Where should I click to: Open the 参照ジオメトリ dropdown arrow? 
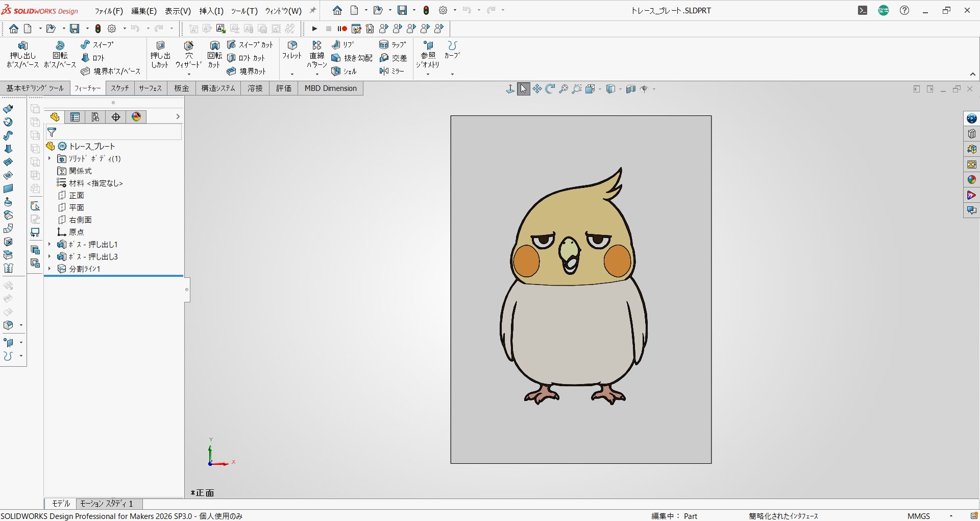(428, 74)
